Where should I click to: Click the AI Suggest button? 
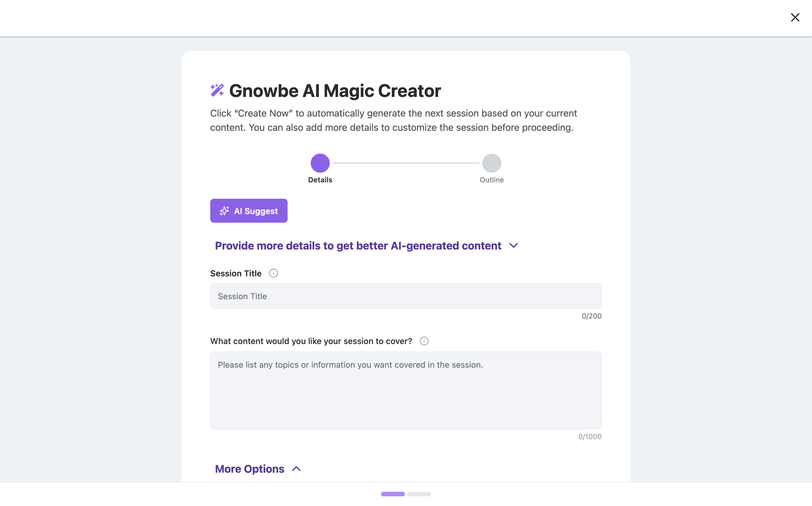point(249,211)
